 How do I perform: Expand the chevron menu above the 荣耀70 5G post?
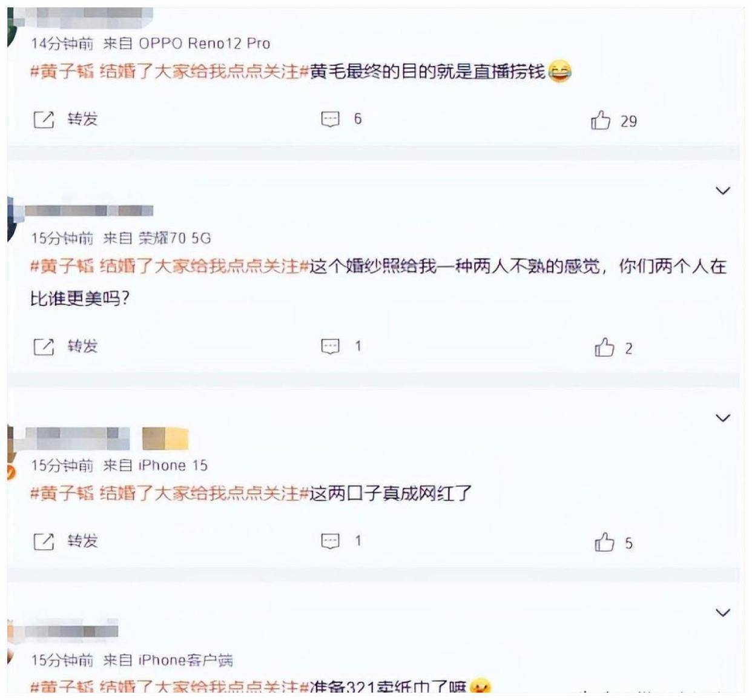pyautogui.click(x=722, y=191)
